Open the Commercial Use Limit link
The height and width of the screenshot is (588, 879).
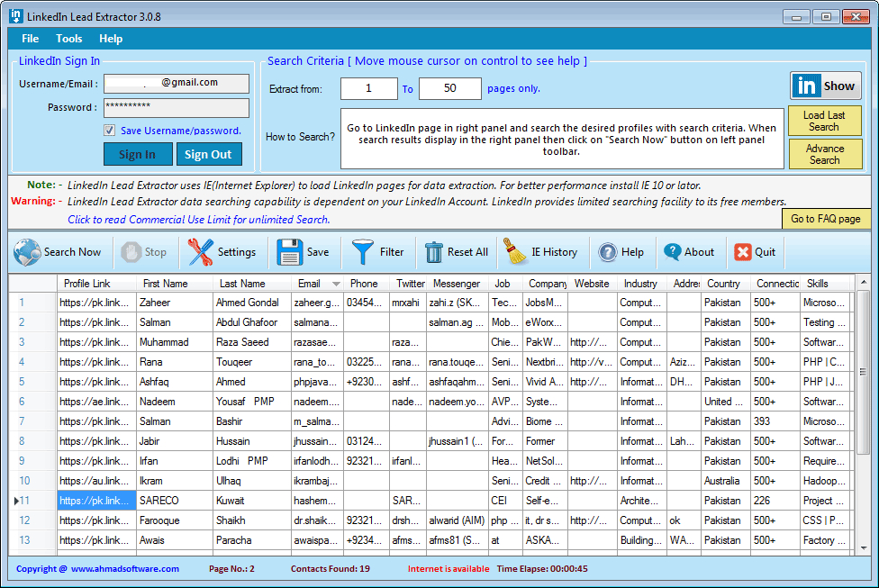point(198,219)
